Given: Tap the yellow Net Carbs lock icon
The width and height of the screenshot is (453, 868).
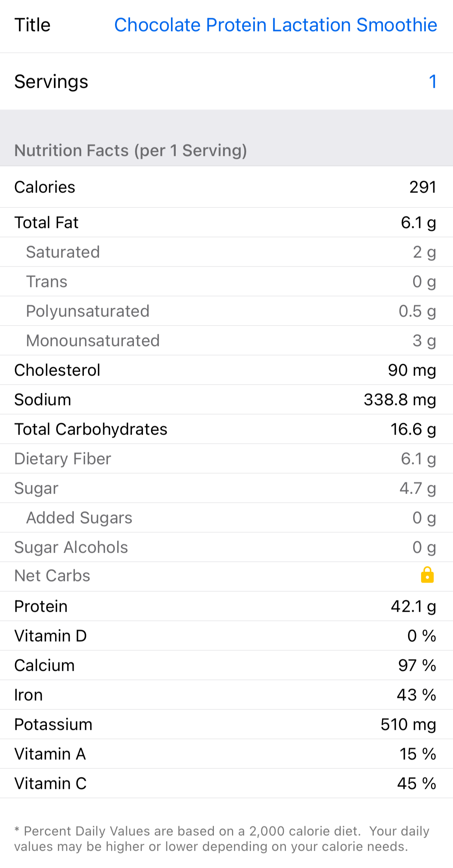Looking at the screenshot, I should (427, 575).
